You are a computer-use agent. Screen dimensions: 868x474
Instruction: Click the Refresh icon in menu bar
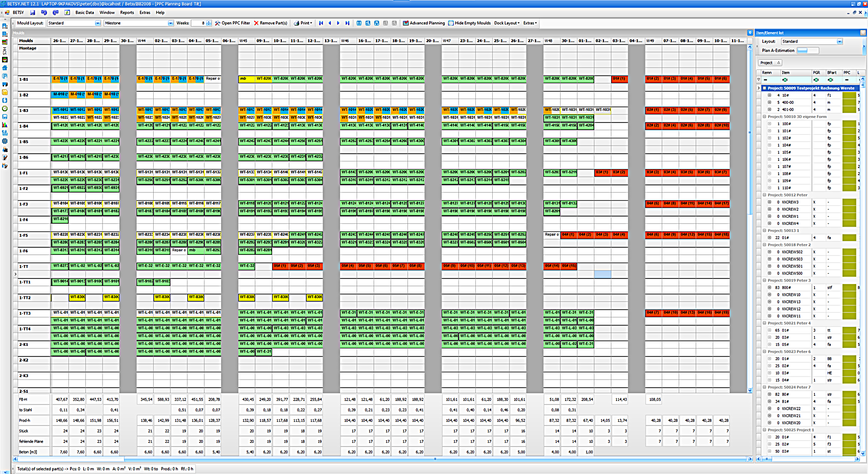[x=67, y=12]
